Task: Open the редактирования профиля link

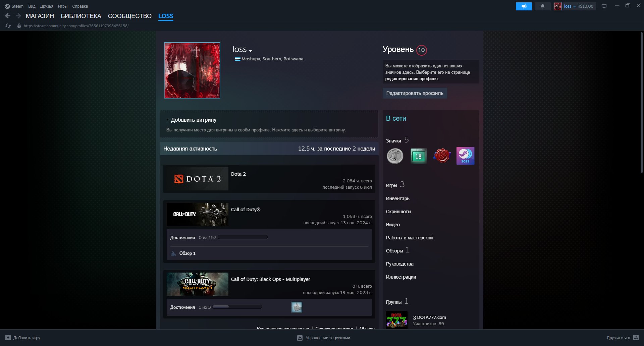Action: 412,79
